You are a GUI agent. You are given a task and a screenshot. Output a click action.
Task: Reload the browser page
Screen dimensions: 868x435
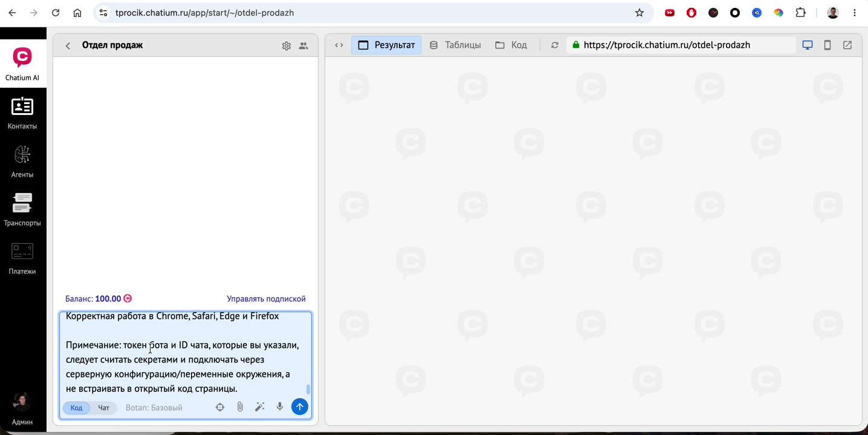point(56,13)
